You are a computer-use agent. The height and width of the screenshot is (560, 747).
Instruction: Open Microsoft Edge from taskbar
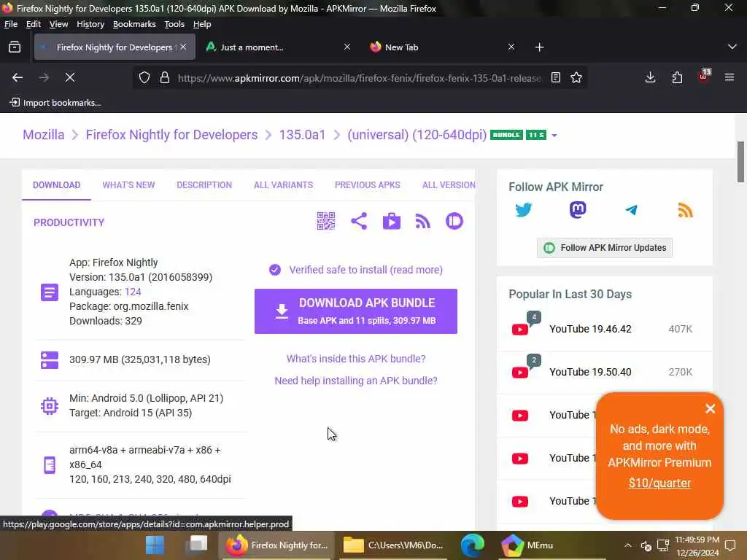point(473,545)
